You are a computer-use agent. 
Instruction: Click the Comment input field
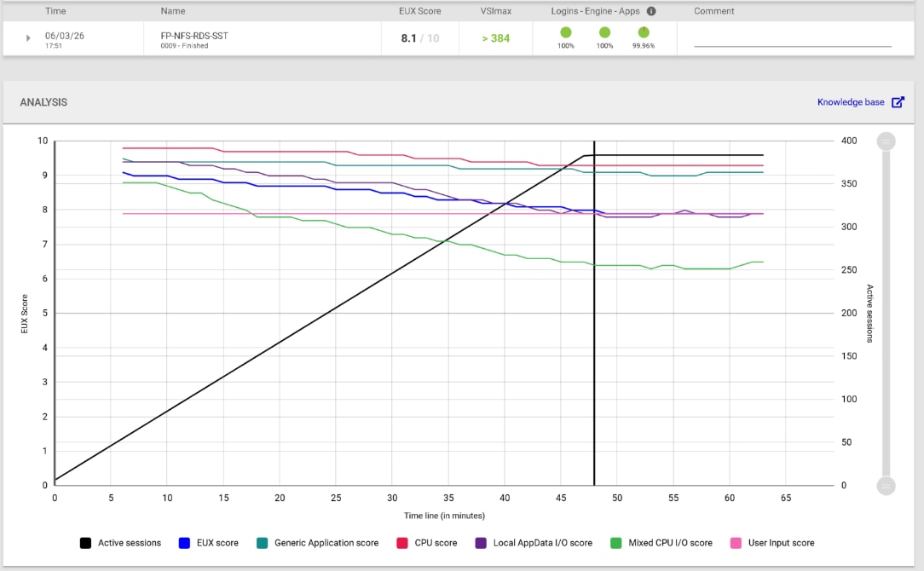click(793, 39)
